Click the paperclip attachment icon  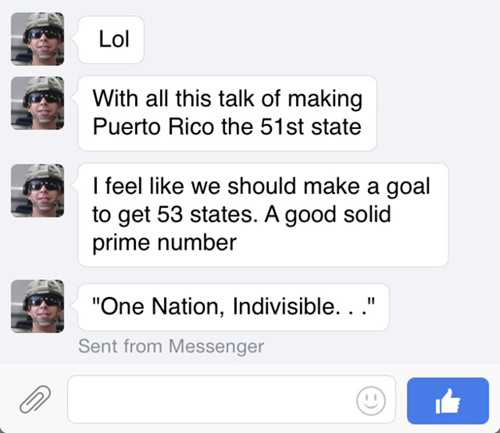pyautogui.click(x=35, y=399)
